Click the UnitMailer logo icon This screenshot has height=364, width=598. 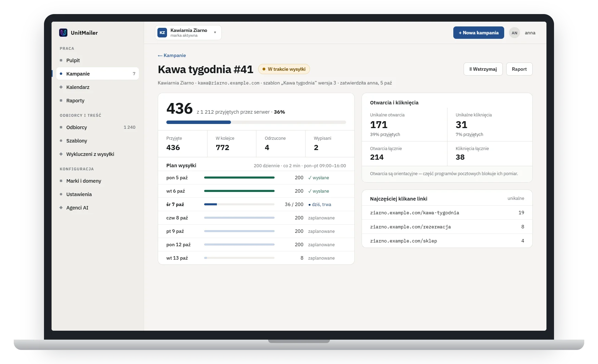tap(63, 33)
